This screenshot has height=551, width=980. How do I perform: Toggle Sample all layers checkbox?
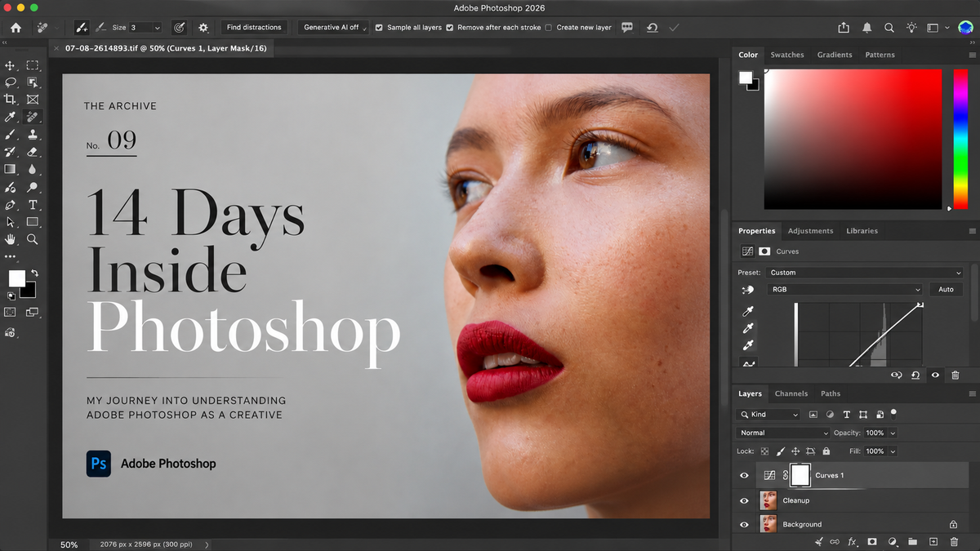coord(379,28)
